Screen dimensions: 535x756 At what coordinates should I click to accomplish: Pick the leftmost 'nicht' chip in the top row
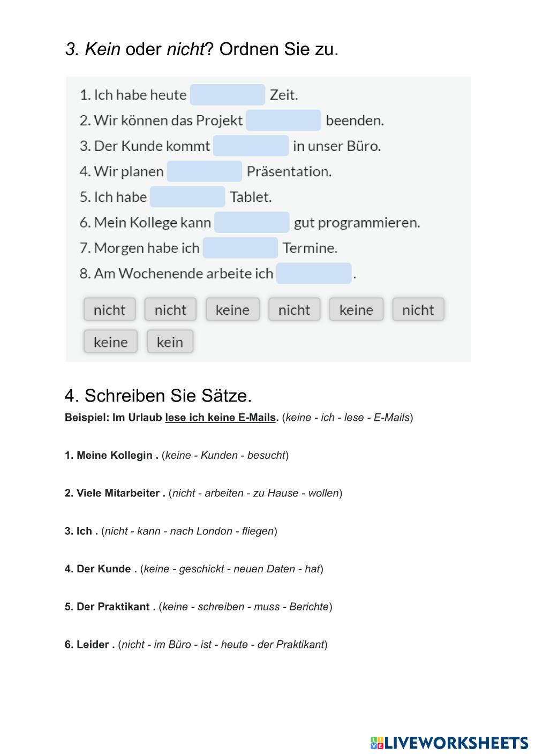pos(109,309)
